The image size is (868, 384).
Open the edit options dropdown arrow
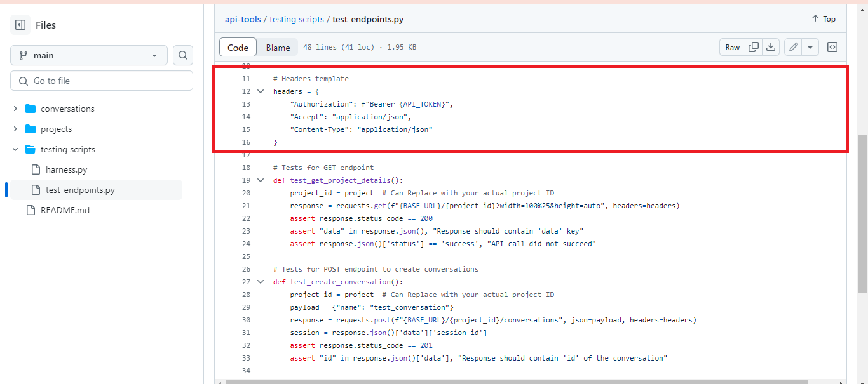point(810,47)
